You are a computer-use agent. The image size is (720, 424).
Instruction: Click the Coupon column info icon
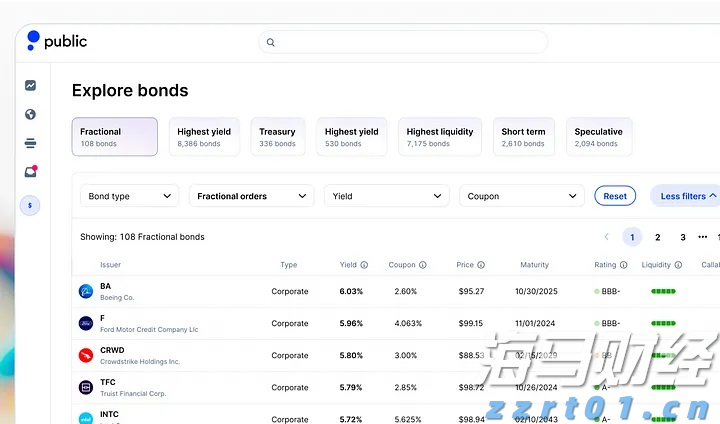423,265
